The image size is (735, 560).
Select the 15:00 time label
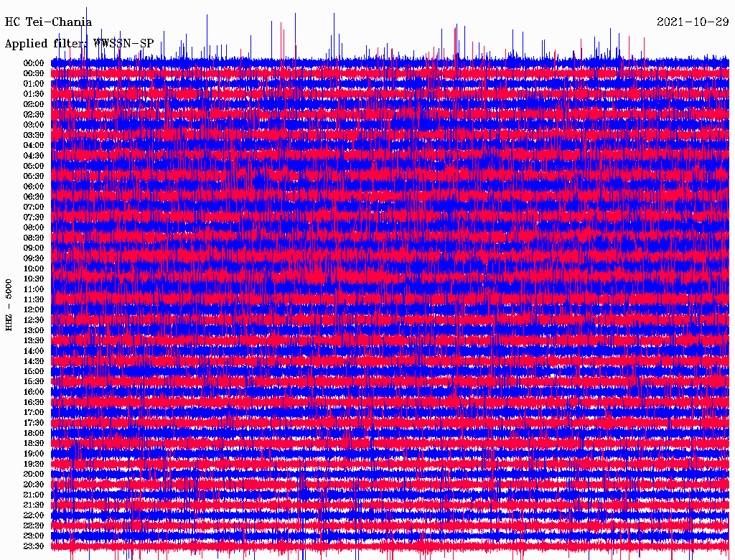click(34, 371)
